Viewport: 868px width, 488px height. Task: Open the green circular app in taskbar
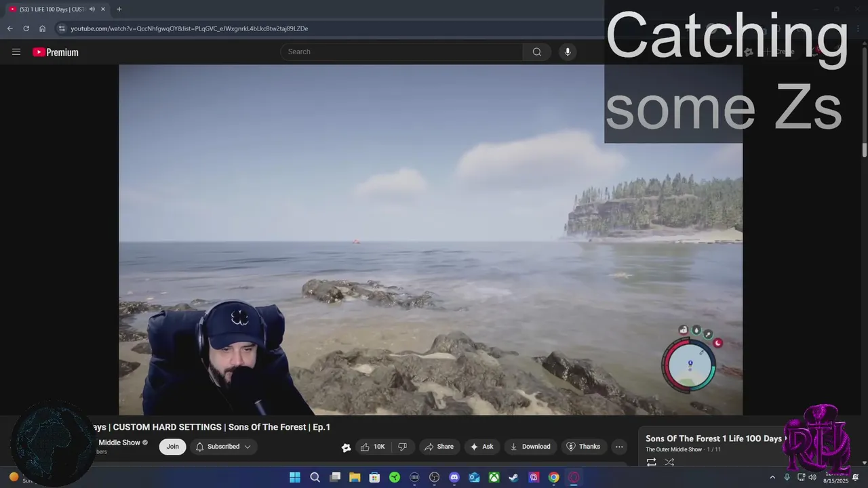(395, 477)
